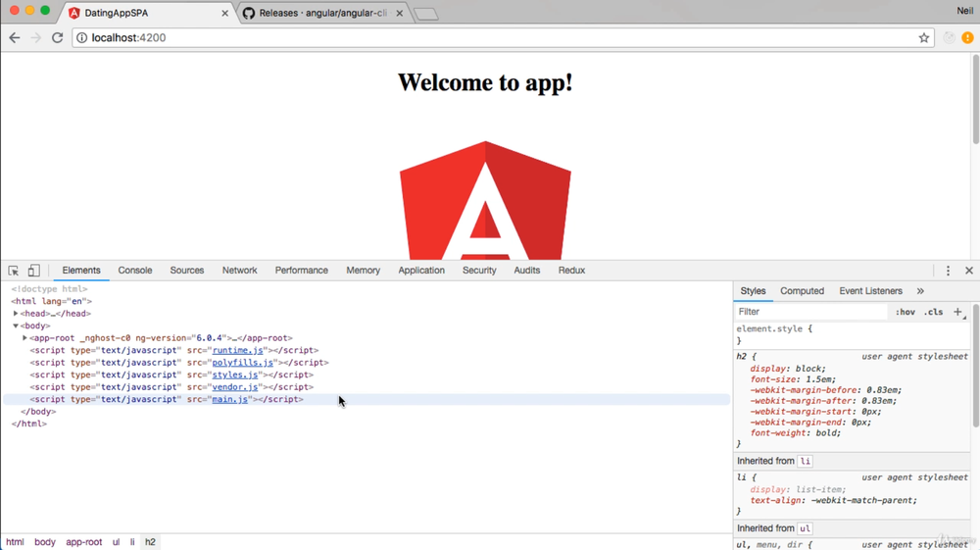The width and height of the screenshot is (980, 550).
Task: Switch to the Event Listeners tab
Action: [870, 291]
